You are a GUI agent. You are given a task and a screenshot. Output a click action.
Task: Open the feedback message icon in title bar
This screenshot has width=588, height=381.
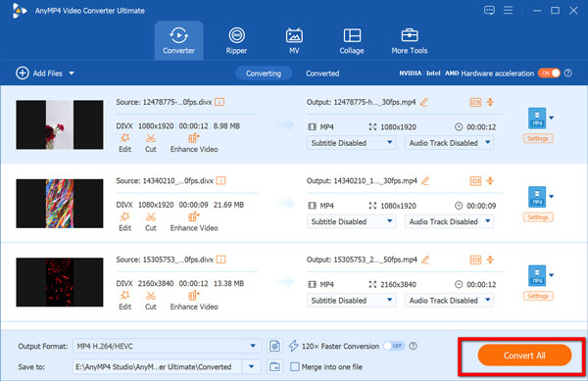489,10
